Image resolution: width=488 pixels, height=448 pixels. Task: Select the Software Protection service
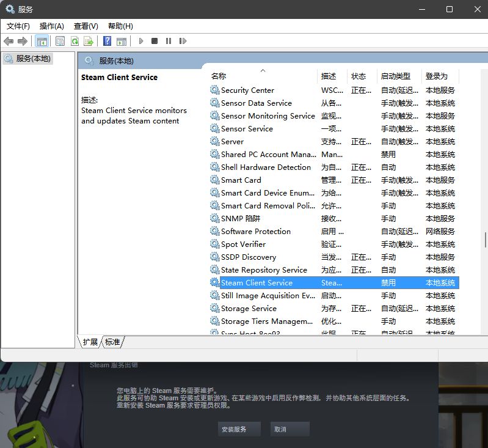tap(334, 231)
